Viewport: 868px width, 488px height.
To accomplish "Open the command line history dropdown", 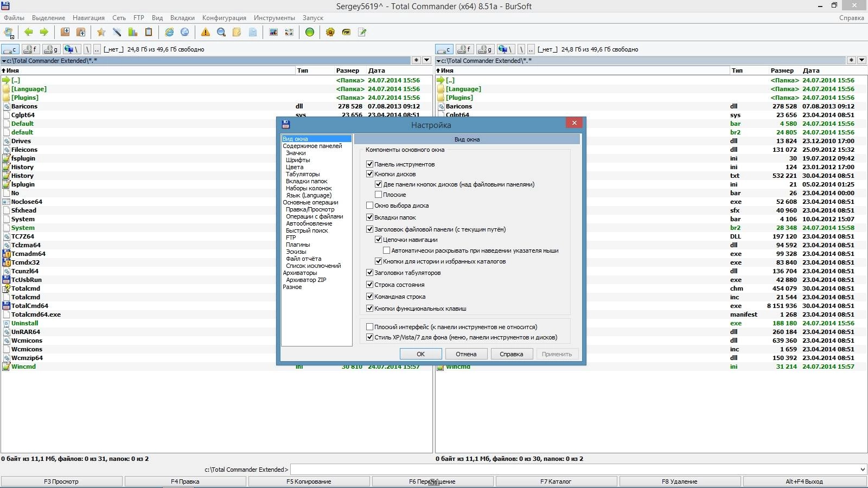I will (863, 470).
